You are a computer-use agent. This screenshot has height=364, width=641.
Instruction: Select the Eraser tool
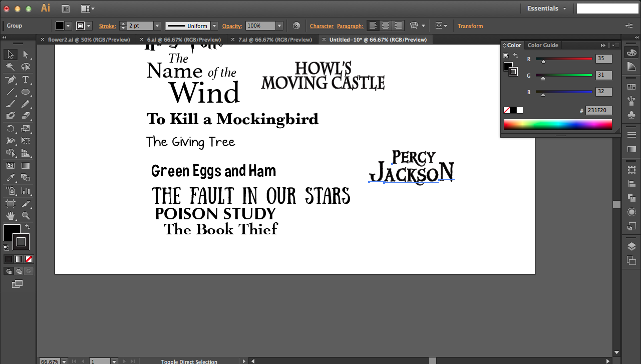(x=26, y=116)
